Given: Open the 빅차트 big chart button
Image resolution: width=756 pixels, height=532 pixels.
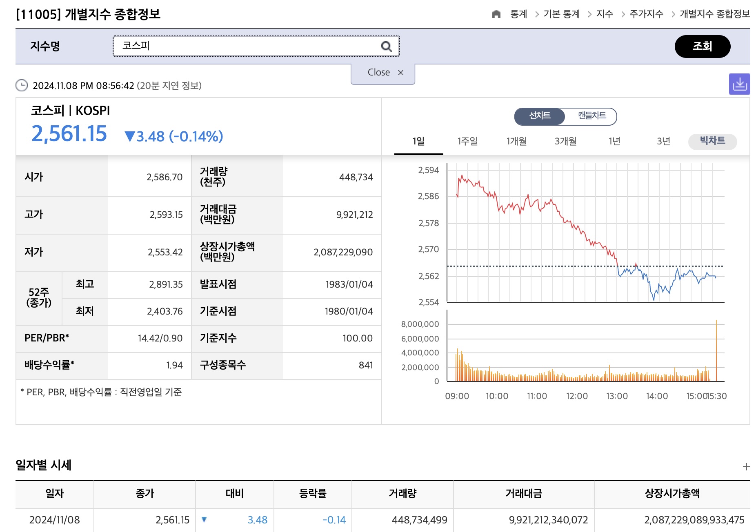Looking at the screenshot, I should 712,141.
